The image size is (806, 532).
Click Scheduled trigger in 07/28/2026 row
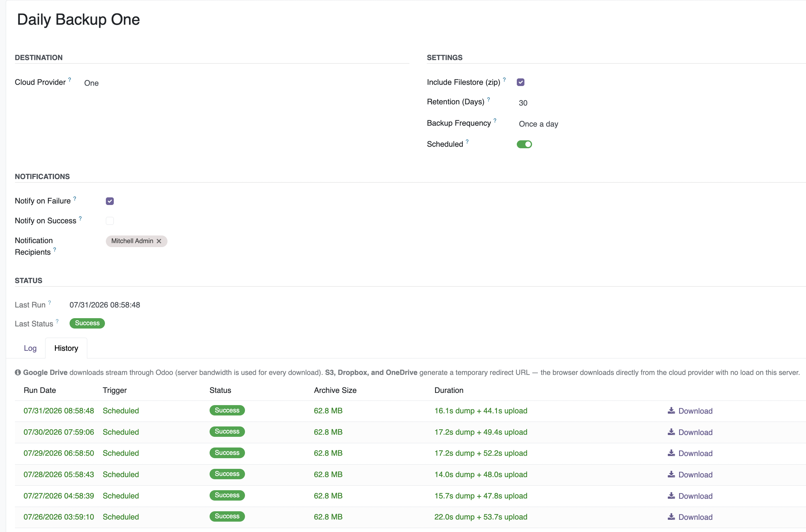pos(121,474)
